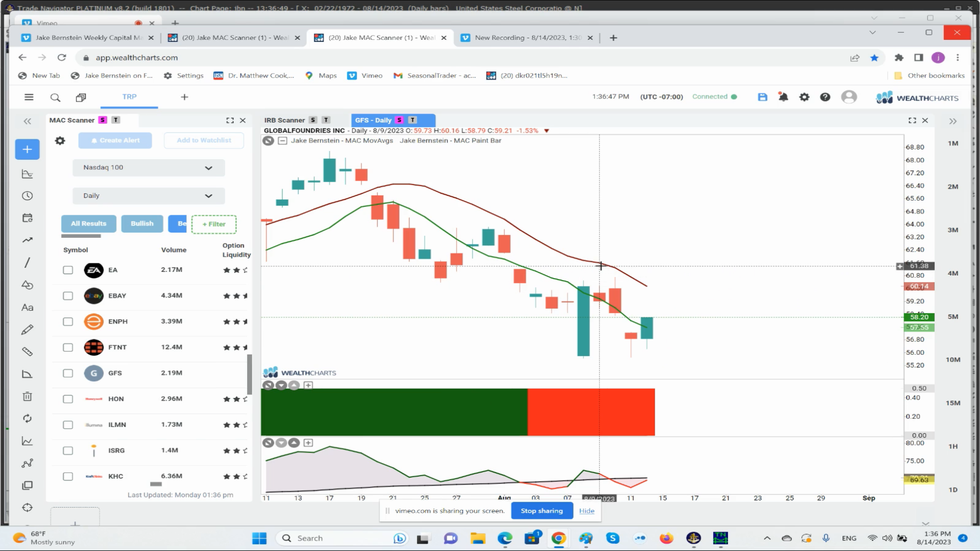980x551 pixels.
Task: Check the HON row checkbox
Action: tap(68, 399)
